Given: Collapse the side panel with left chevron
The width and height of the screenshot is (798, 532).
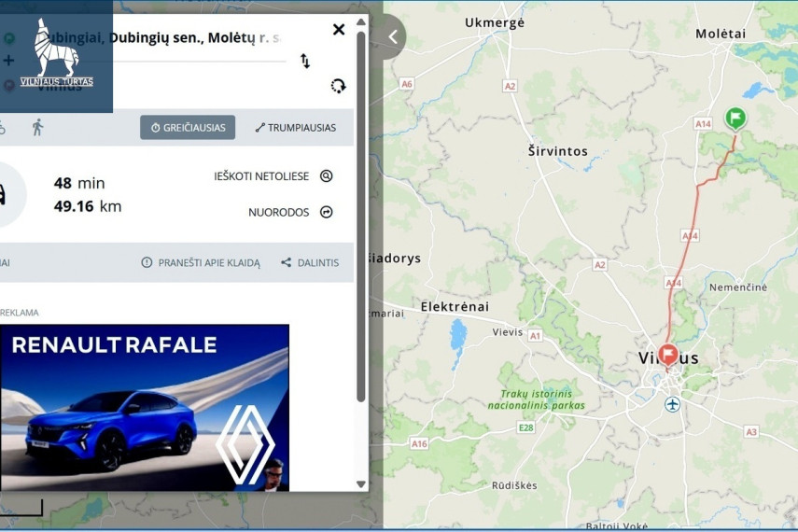Looking at the screenshot, I should (x=393, y=36).
